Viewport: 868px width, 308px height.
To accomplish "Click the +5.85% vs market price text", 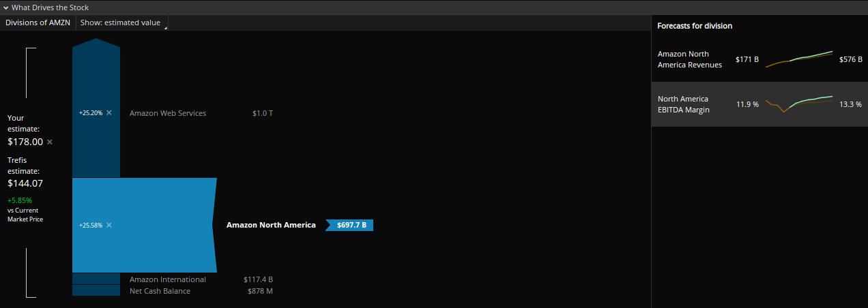I will (20, 201).
